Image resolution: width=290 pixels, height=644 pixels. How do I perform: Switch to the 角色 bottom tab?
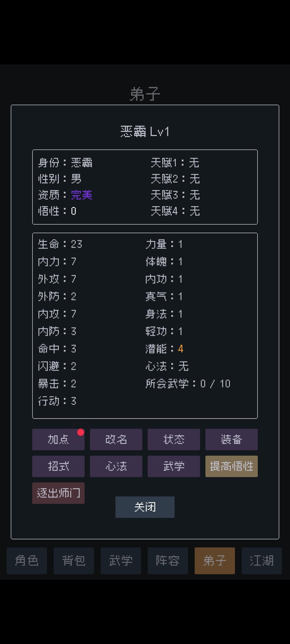tap(27, 561)
